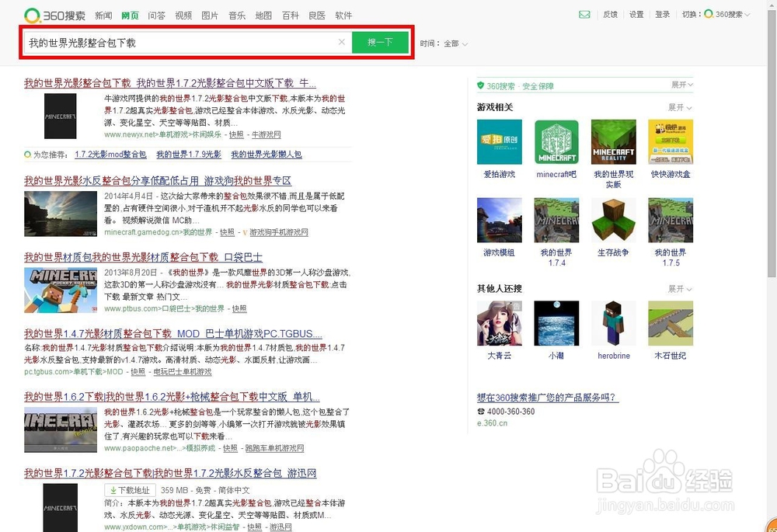Open the 快快游戏盒 icon

tap(671, 141)
